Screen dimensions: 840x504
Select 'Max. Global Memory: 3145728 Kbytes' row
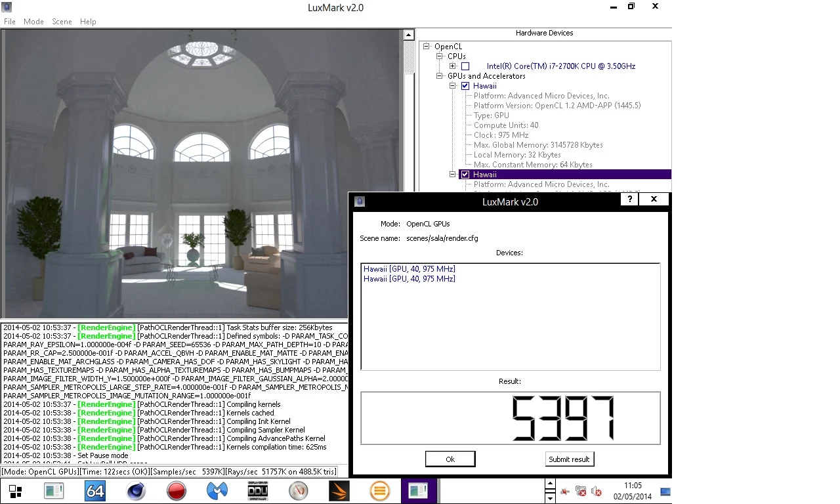[538, 145]
